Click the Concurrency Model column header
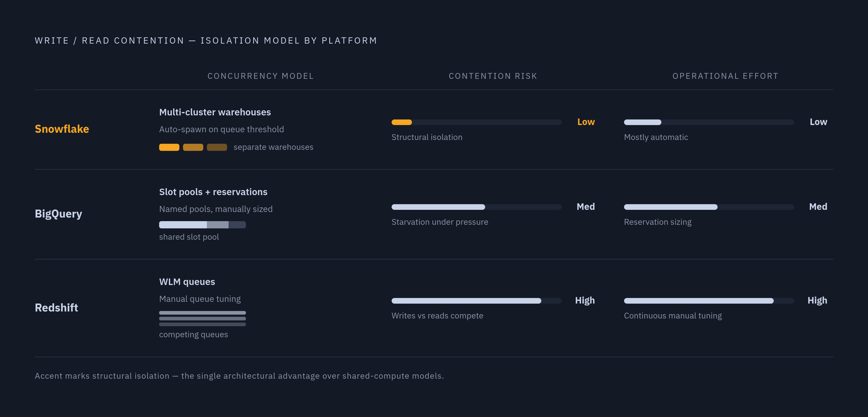 coord(260,76)
